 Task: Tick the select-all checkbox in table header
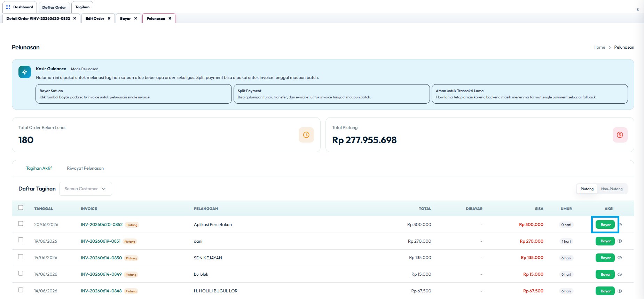coord(21,208)
